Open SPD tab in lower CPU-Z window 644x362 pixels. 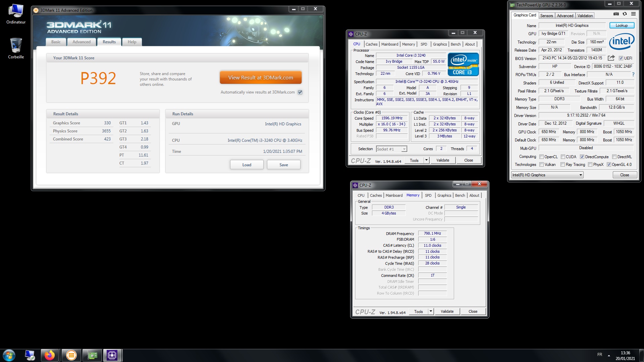[428, 195]
